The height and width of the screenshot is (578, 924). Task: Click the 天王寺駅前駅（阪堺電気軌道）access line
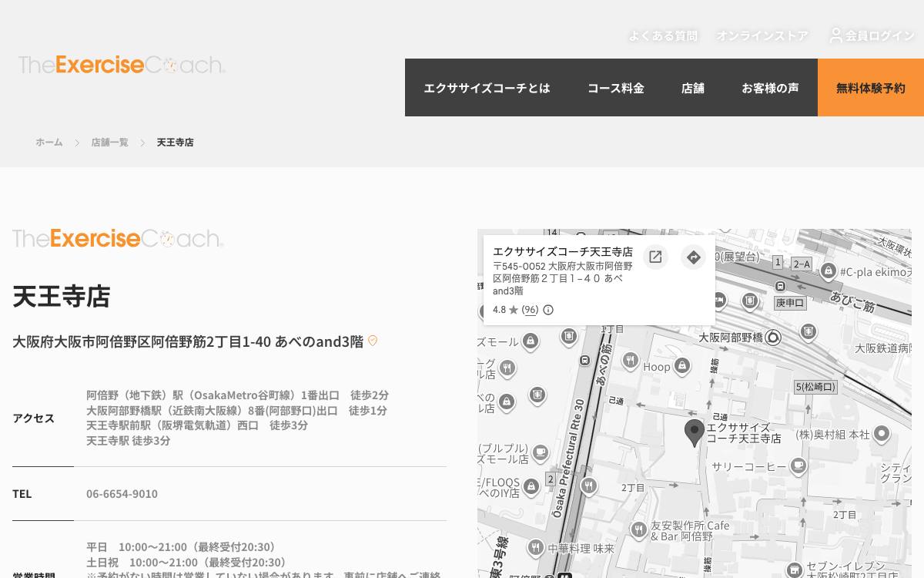click(x=197, y=425)
